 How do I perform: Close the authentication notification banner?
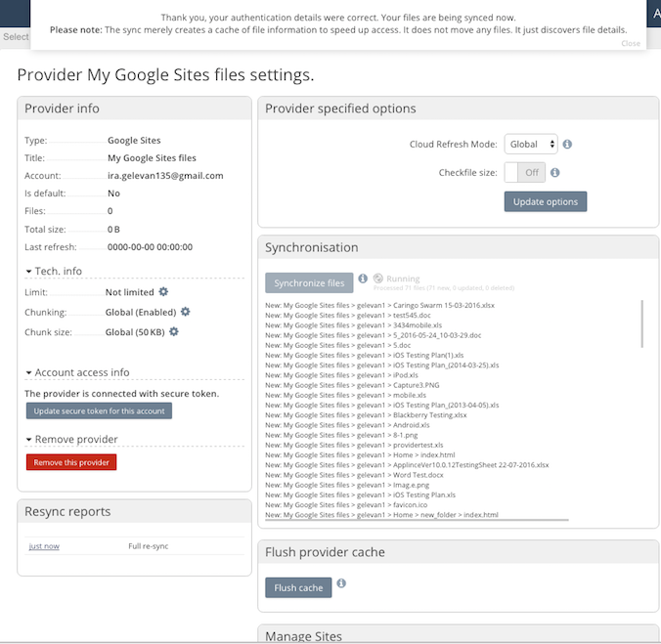(x=631, y=43)
